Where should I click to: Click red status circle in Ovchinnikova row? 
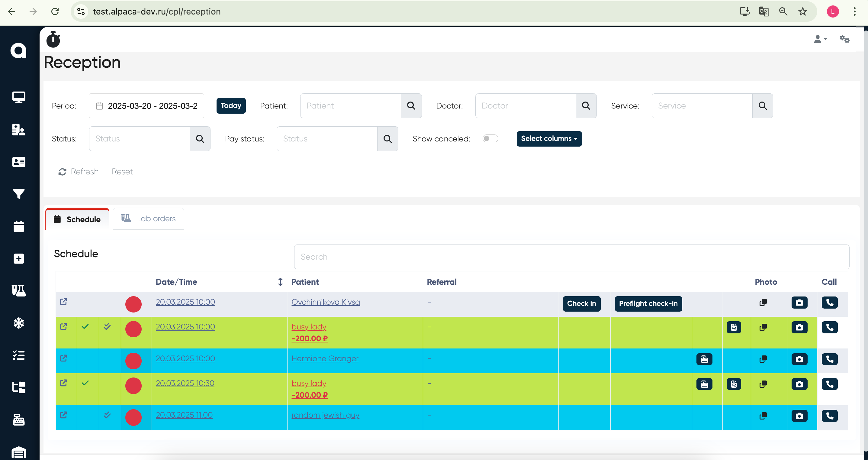133,304
